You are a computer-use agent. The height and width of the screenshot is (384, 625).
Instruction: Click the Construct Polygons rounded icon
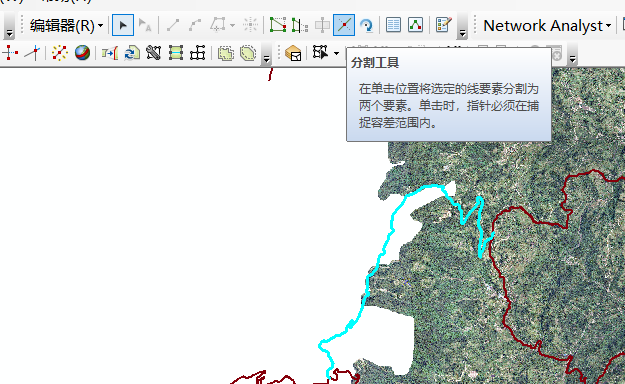coord(248,53)
